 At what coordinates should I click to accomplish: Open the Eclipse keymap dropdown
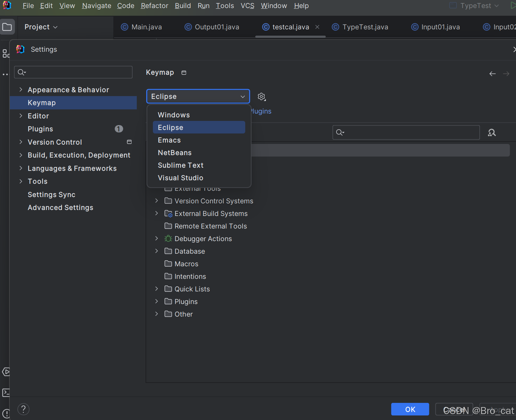point(198,96)
